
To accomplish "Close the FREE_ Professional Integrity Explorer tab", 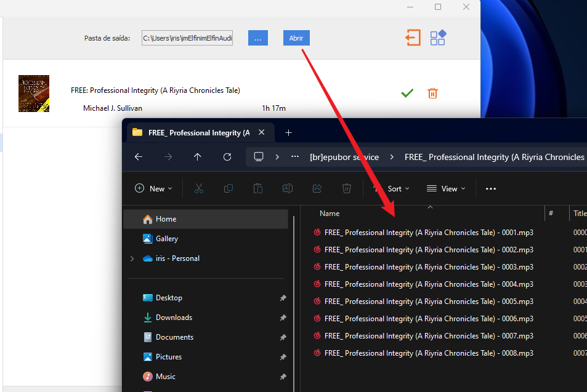I will click(262, 132).
